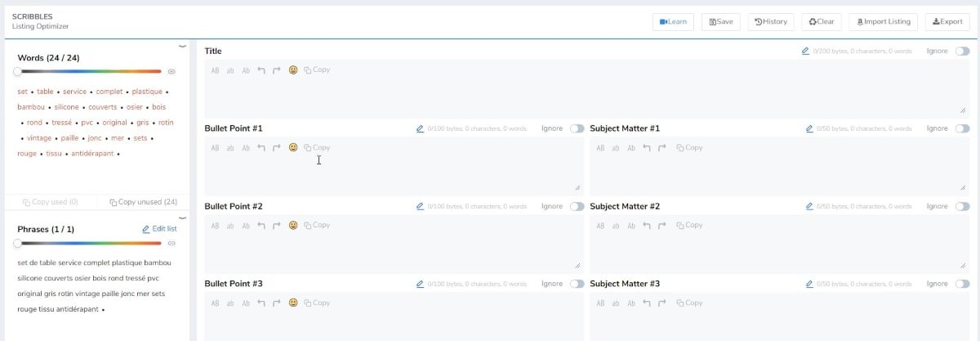Click the lowercase ab icon in Subject Matter #1
Viewport: 980px width, 341px height.
(x=617, y=148)
